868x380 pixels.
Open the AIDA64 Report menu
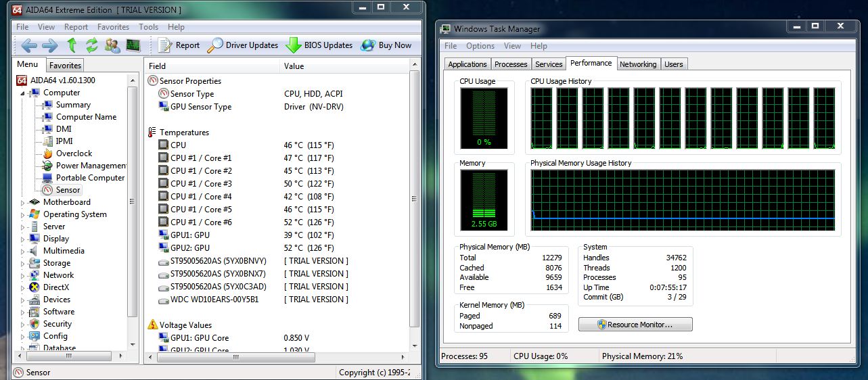point(76,27)
